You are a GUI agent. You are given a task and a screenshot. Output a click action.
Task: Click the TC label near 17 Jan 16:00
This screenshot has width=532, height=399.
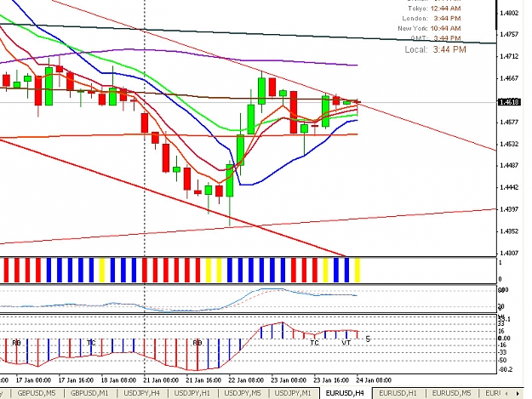91,343
